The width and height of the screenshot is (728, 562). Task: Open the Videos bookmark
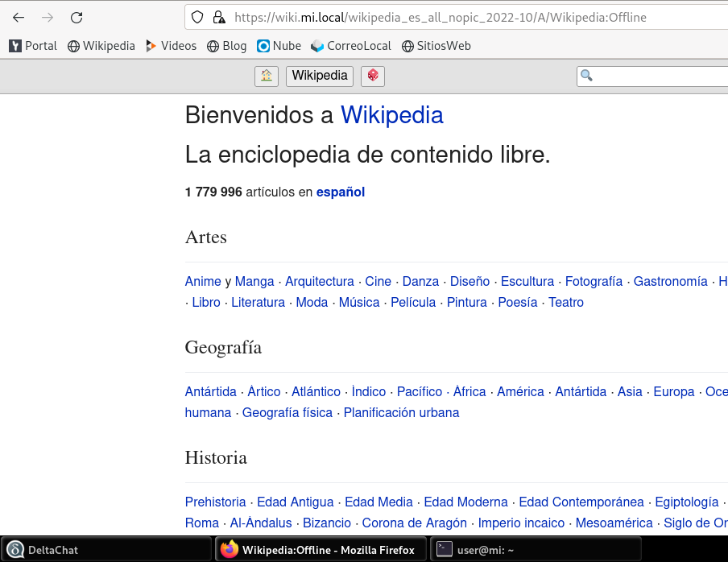pos(171,46)
